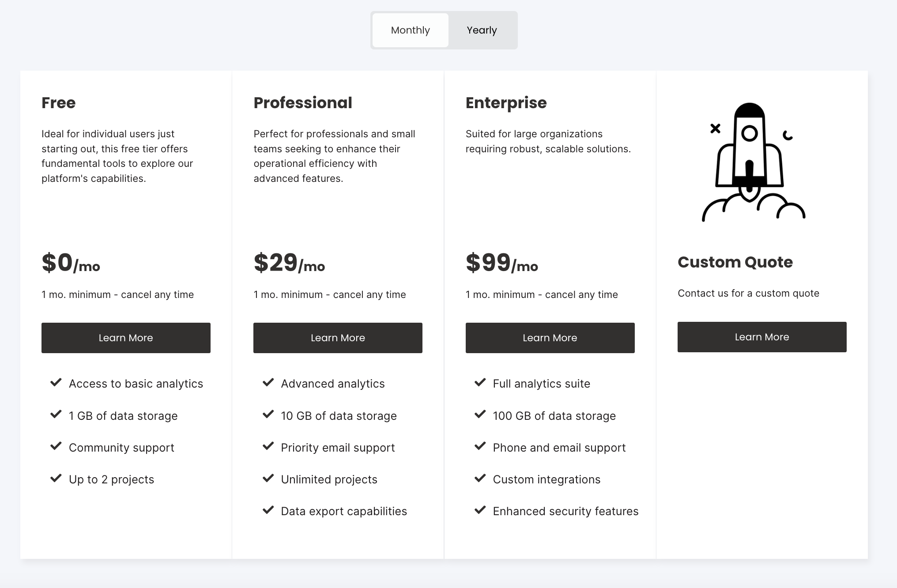
Task: Click checkmark next to Community support
Action: pyautogui.click(x=56, y=446)
